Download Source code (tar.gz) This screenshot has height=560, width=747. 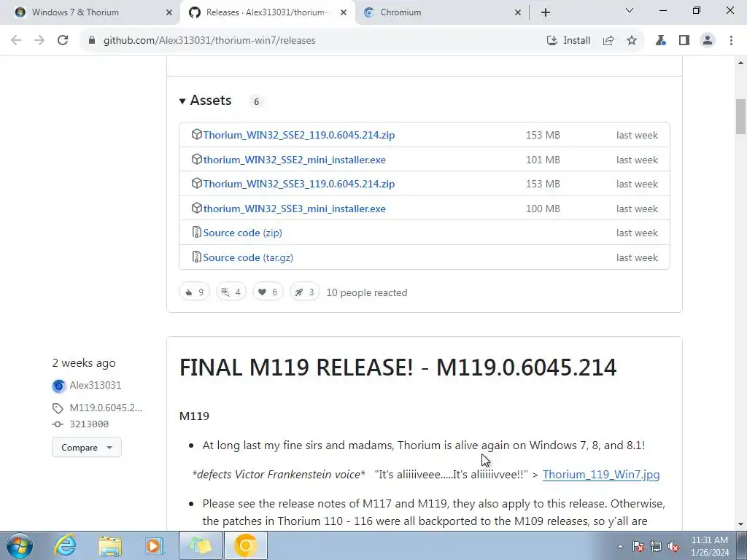[x=248, y=257]
